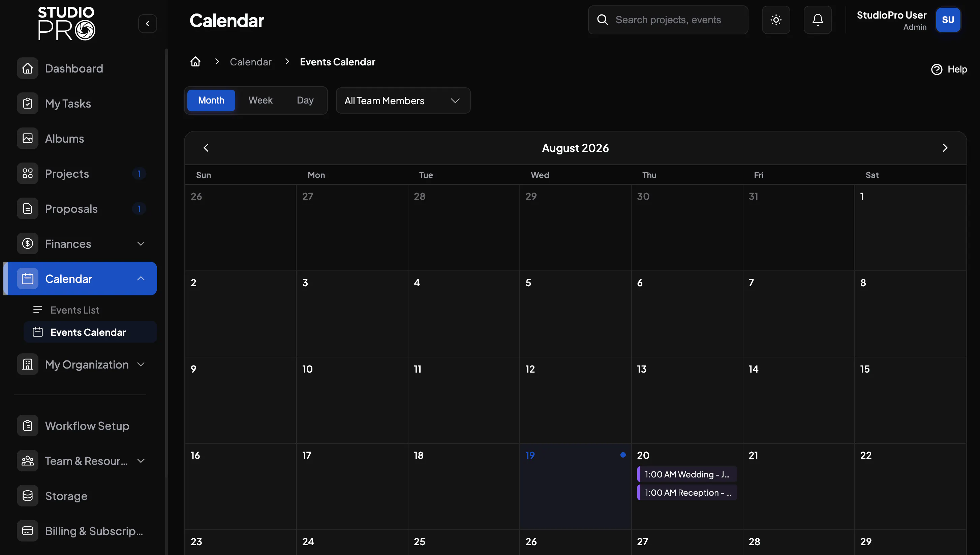980x555 pixels.
Task: Expand the My Organization chevron
Action: pos(141,364)
